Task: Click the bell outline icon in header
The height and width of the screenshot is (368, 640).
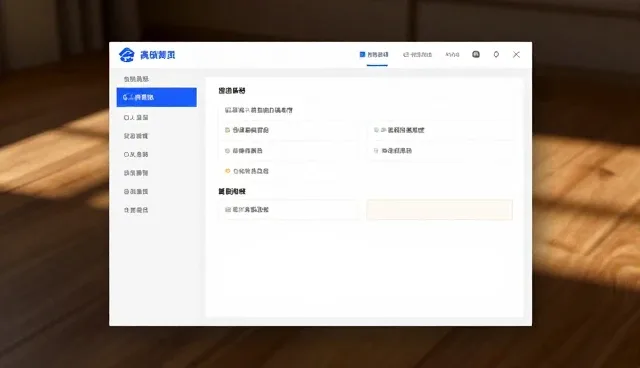Action: 496,54
